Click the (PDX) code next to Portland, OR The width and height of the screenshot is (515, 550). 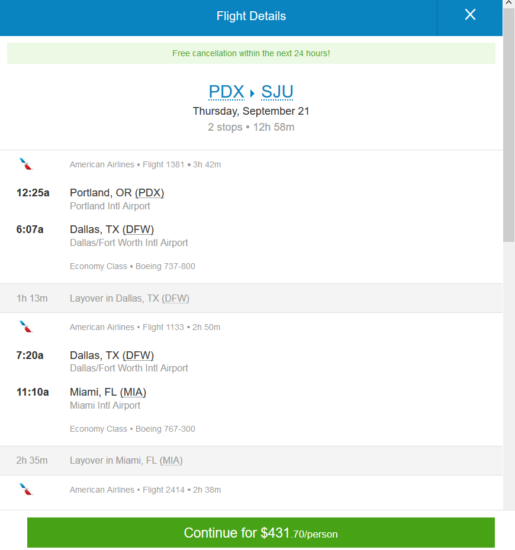point(149,193)
